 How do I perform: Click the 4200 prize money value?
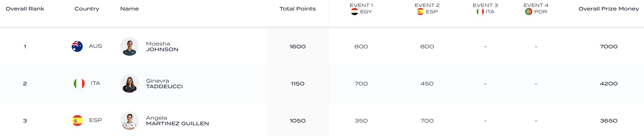[609, 84]
